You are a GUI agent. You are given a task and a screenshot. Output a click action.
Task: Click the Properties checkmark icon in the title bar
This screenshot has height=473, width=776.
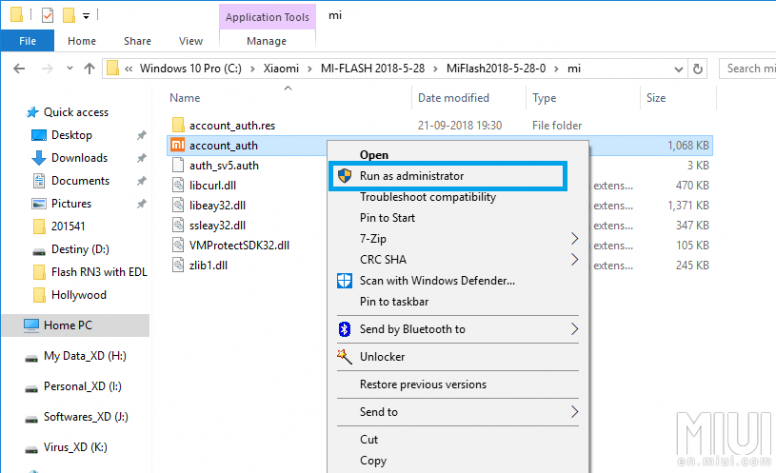[x=48, y=15]
